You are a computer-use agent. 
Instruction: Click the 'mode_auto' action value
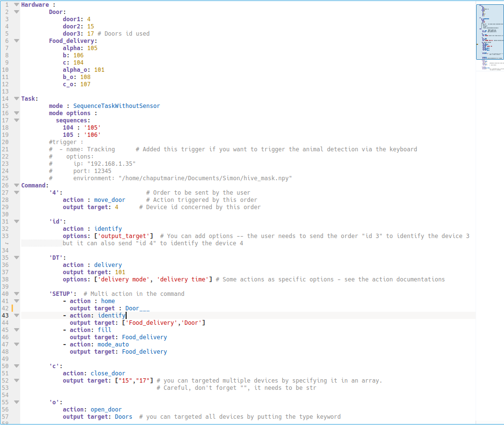(113, 345)
